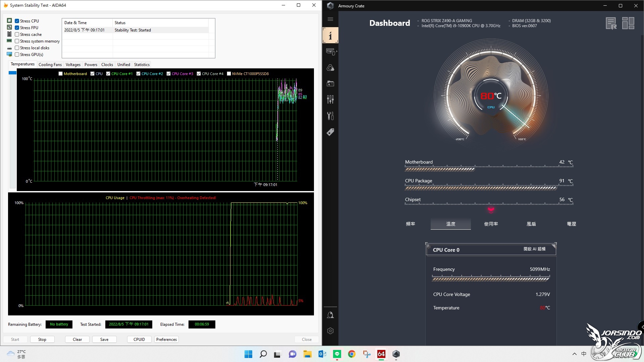Open the deals tag icon in sidebar
Viewport: 644px width, 362px height.
coord(330,132)
